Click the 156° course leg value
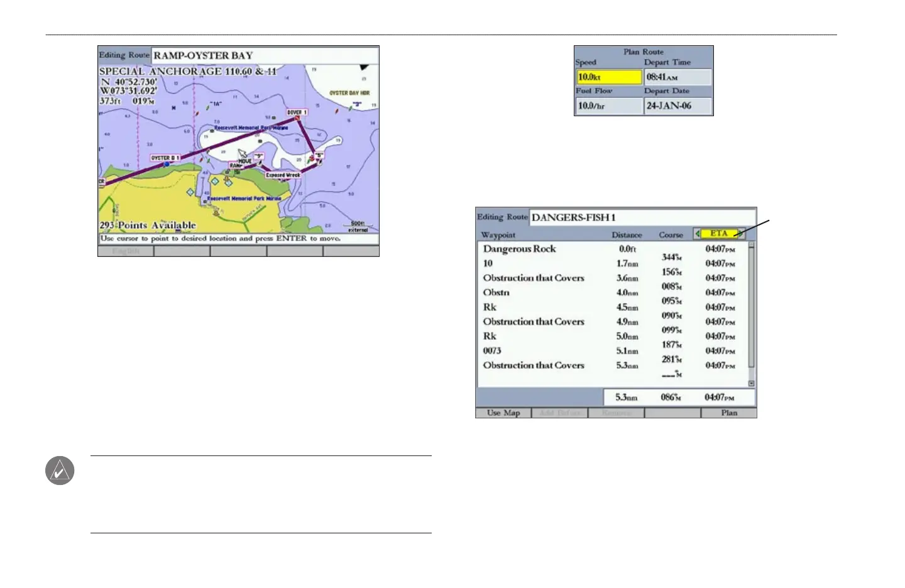The image size is (905, 588). [x=671, y=272]
